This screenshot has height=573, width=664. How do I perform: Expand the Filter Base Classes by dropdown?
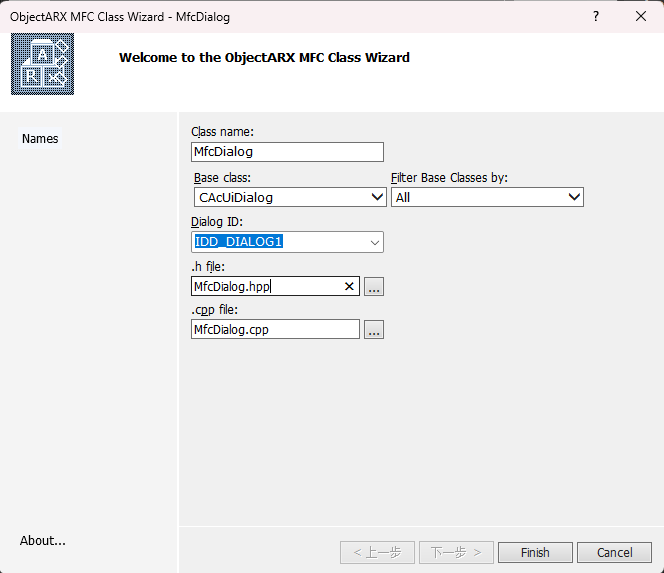pyautogui.click(x=574, y=198)
